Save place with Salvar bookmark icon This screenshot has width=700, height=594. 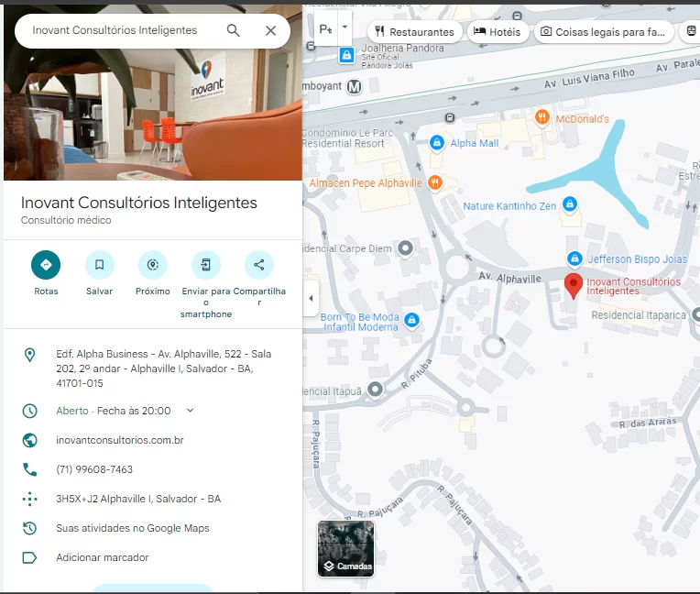click(x=99, y=265)
